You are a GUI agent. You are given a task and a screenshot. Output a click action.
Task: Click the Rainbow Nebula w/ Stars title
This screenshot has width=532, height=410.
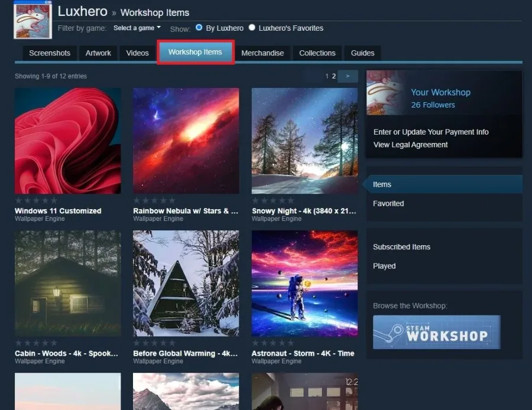coord(186,211)
